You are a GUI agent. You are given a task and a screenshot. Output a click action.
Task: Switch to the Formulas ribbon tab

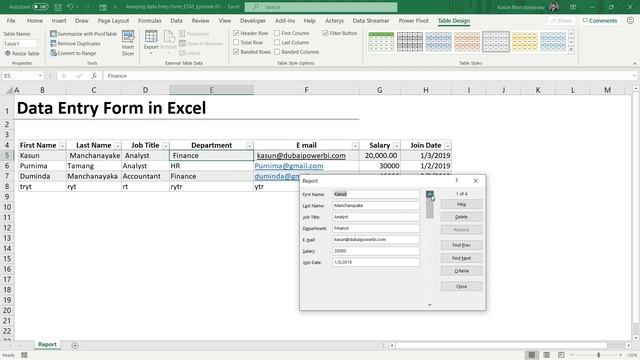click(x=149, y=20)
